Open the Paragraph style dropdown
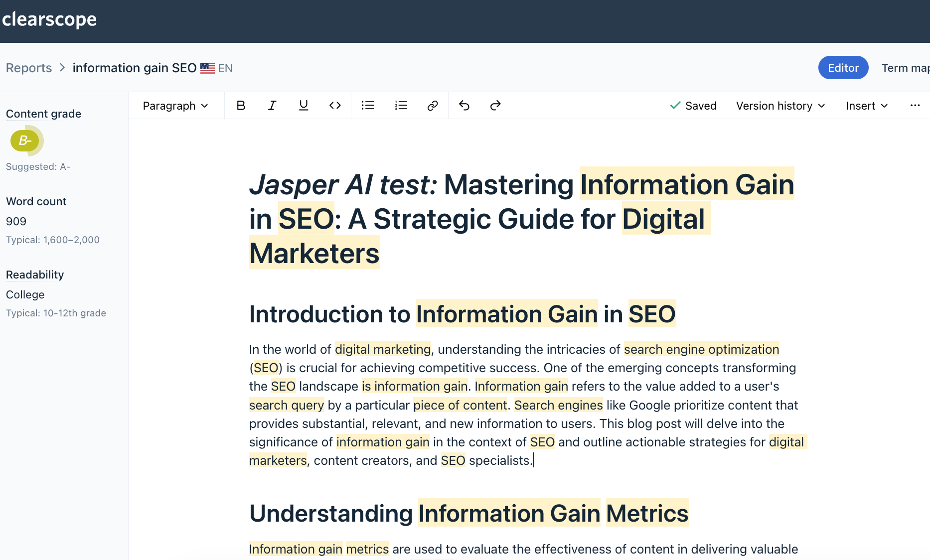Viewport: 930px width, 560px height. pos(175,106)
